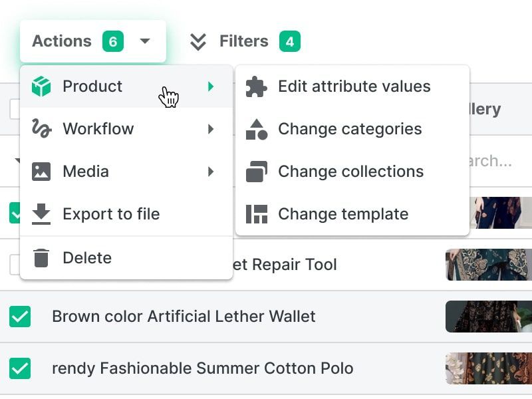
Task: Uncheck the Fashionable Summer Cotton Polo row
Action: (20, 368)
